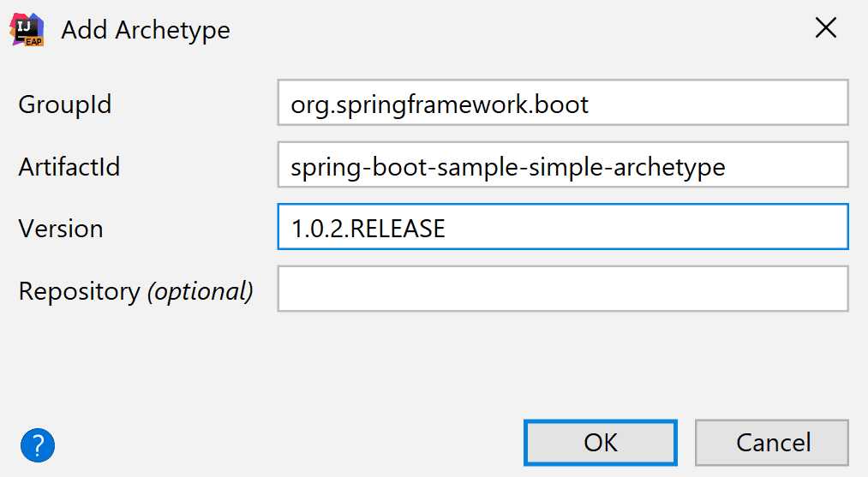Click the Repository label text

pyautogui.click(x=79, y=291)
